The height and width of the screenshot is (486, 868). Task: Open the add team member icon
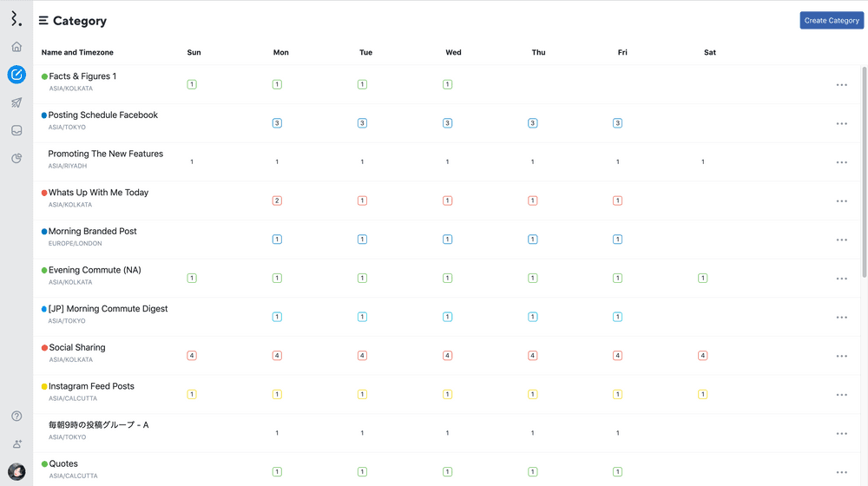tap(16, 443)
